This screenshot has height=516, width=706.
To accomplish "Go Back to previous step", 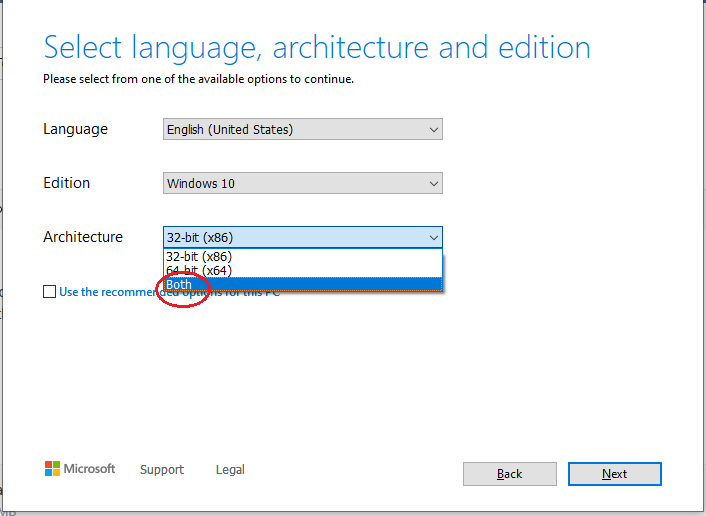I will pyautogui.click(x=510, y=474).
